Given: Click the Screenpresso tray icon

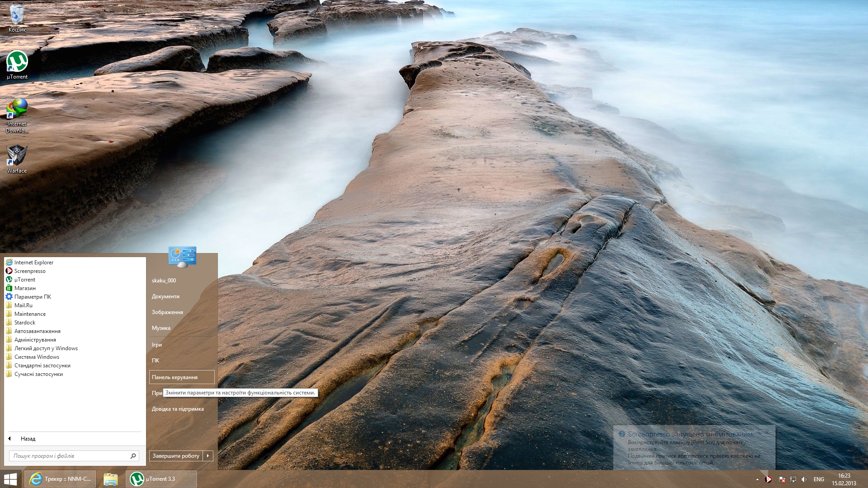Looking at the screenshot, I should 769,479.
